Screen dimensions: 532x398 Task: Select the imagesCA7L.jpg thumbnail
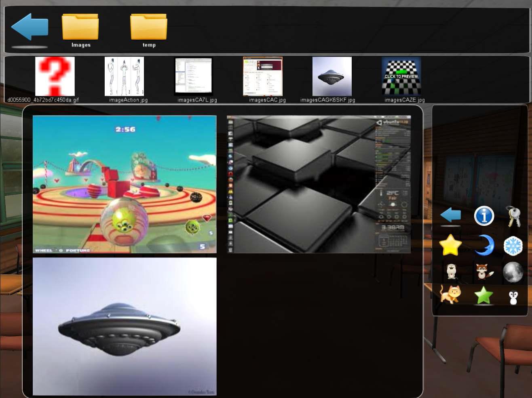194,76
